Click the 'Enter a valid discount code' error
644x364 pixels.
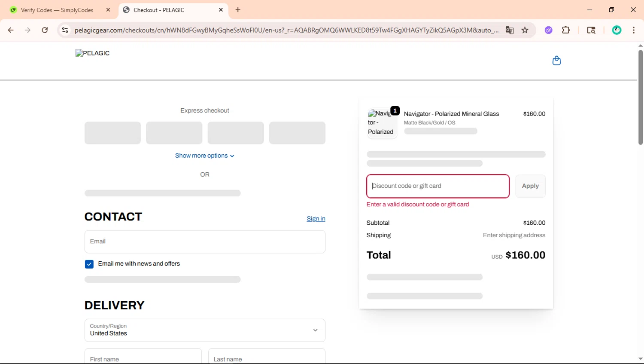coord(418,204)
